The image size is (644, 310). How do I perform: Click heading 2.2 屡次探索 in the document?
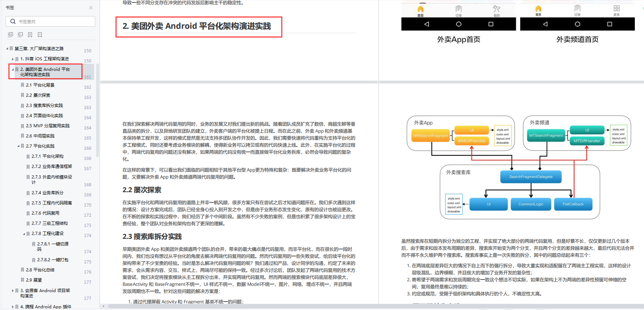(x=142, y=190)
